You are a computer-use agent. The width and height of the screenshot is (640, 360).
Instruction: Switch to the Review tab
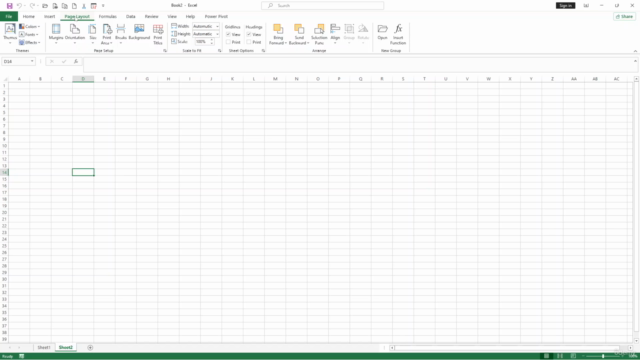(151, 16)
